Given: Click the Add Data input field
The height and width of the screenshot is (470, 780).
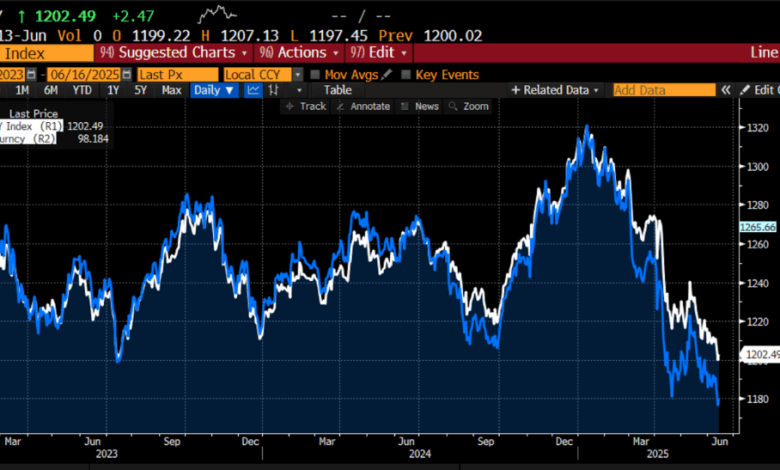Looking at the screenshot, I should [x=666, y=90].
